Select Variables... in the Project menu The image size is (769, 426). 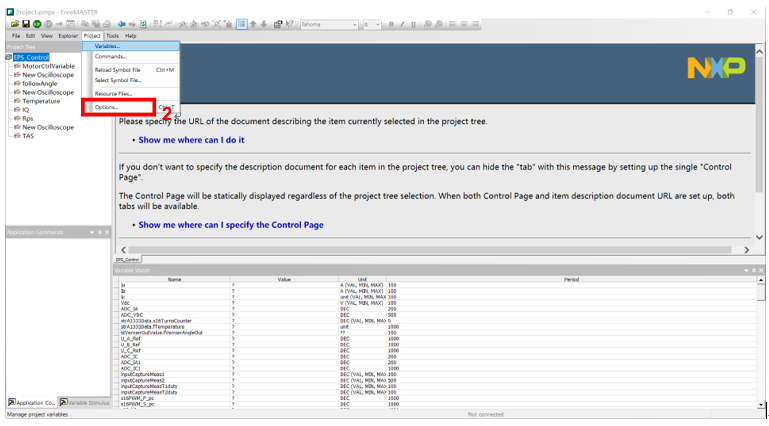click(x=107, y=46)
